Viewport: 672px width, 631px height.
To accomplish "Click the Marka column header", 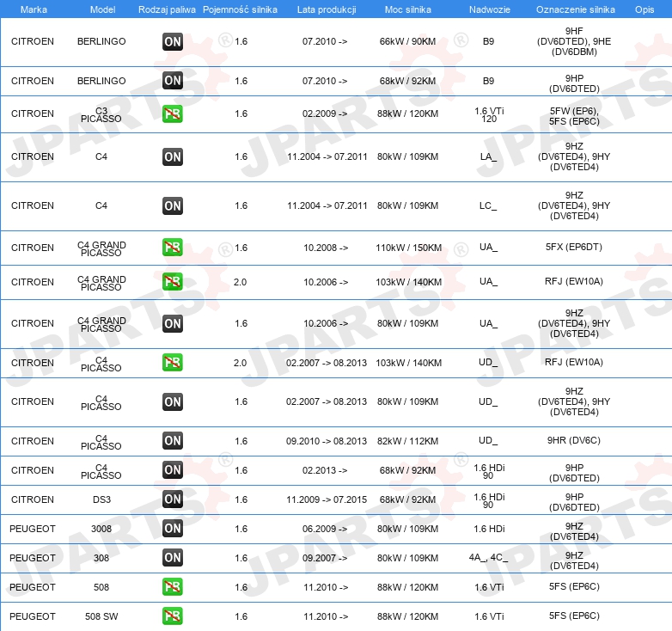I will point(34,9).
